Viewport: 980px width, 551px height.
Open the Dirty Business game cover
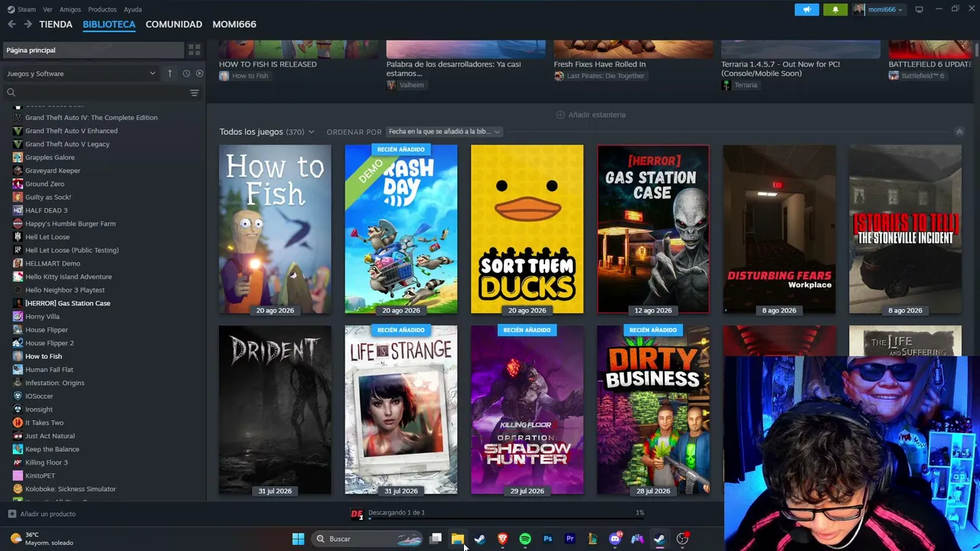coord(653,410)
